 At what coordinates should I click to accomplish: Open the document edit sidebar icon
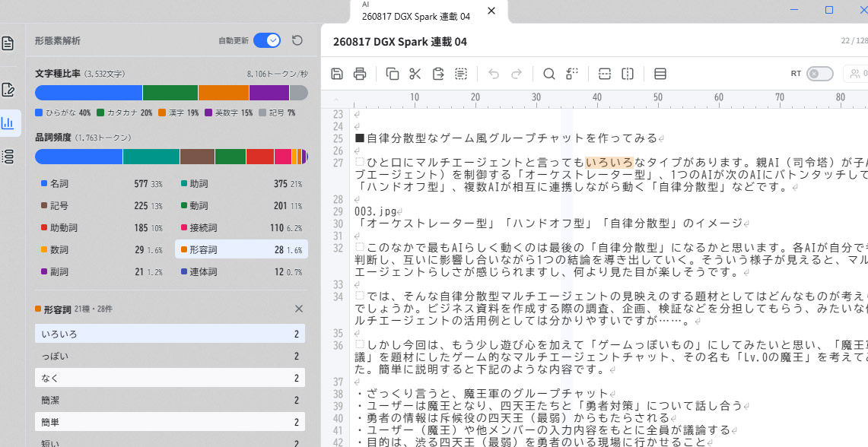pyautogui.click(x=8, y=90)
